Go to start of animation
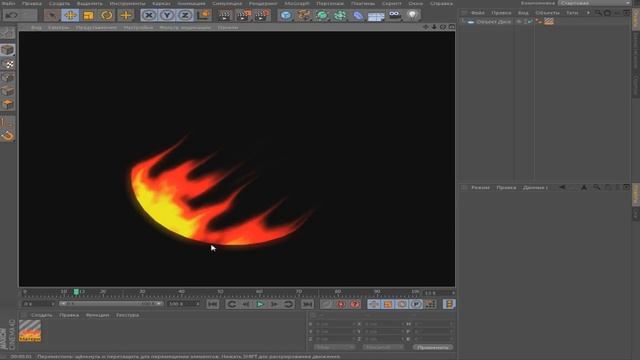The image size is (640, 360). (x=212, y=304)
